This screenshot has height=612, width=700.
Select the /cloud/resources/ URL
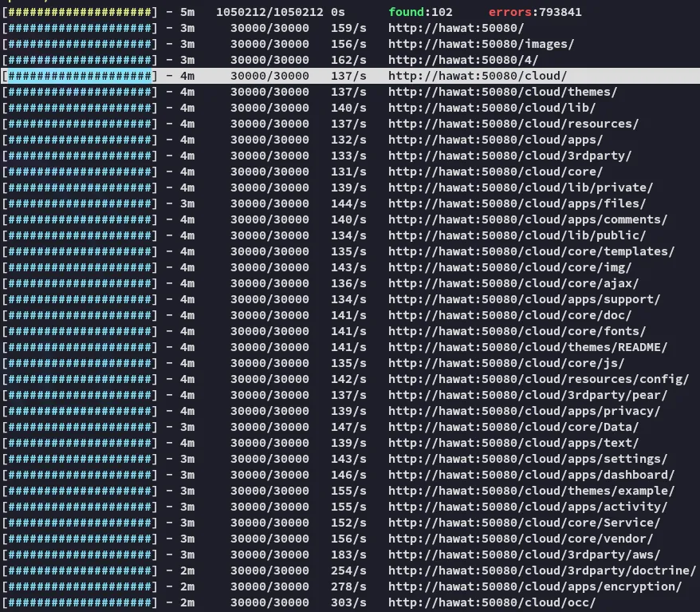pos(513,124)
